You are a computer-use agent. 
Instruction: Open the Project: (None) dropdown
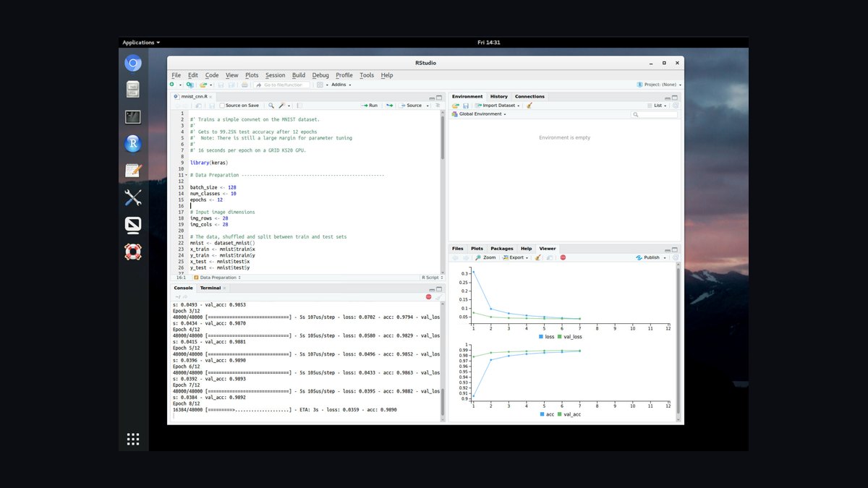coord(659,85)
